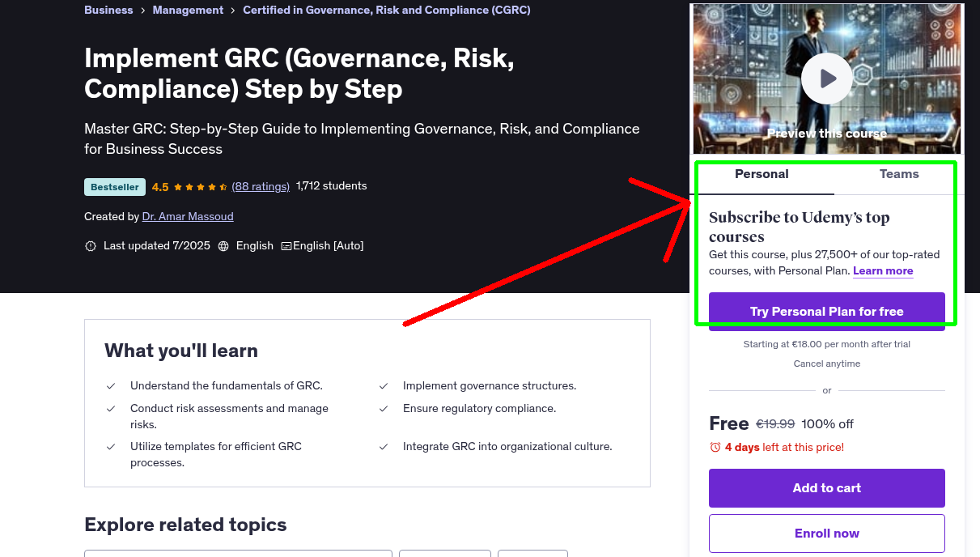
Task: Click checkmark next to 'Integrate GRC into organizational culture'
Action: (x=384, y=447)
